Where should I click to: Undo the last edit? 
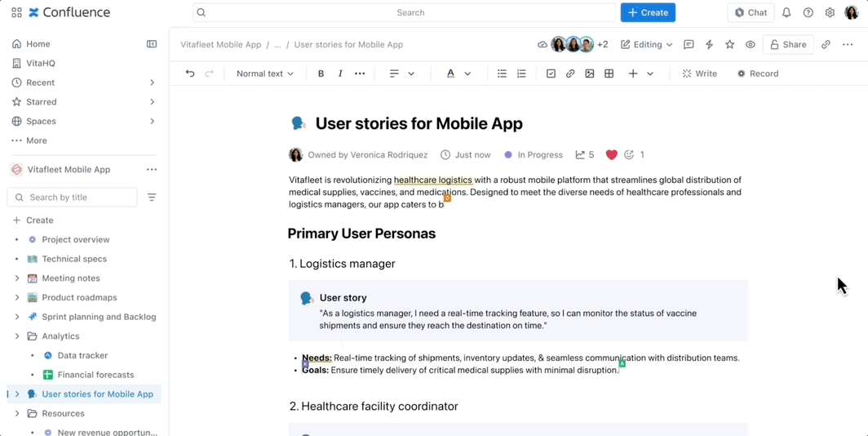[x=190, y=73]
